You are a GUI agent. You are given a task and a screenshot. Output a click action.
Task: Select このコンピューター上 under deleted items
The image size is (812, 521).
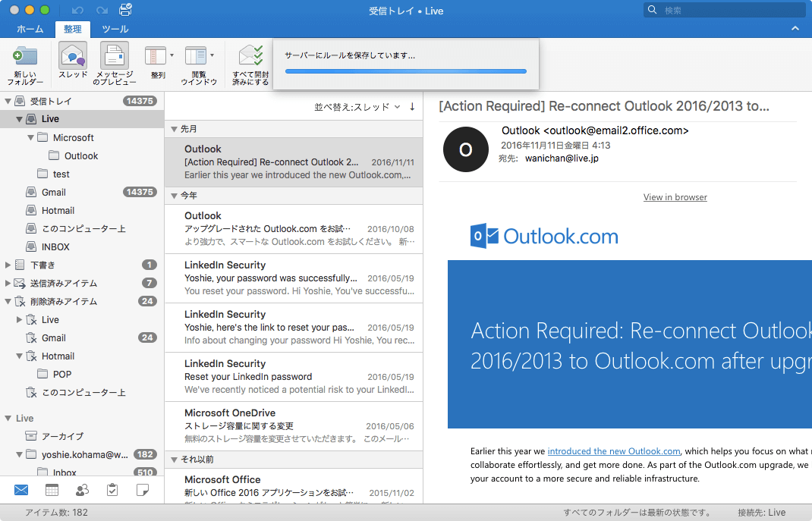click(83, 392)
